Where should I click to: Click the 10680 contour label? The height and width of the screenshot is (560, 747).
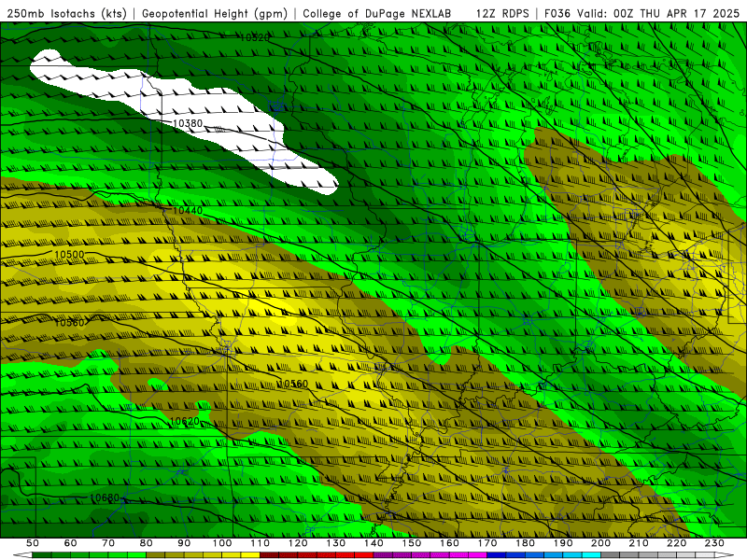click(105, 497)
